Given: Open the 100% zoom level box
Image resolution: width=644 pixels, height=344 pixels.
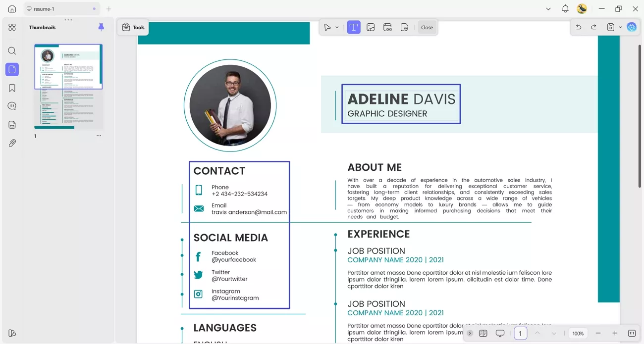Looking at the screenshot, I should tap(578, 334).
